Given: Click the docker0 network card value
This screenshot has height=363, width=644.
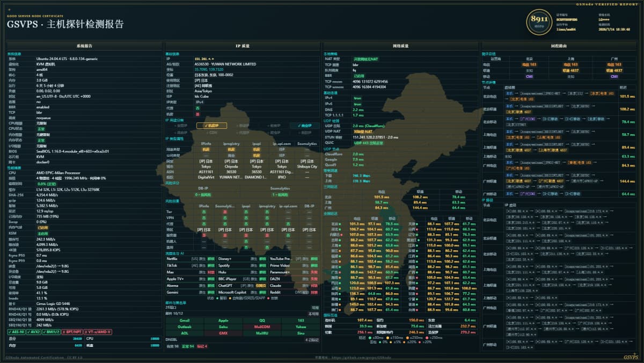Looking at the screenshot, I should pyautogui.click(x=43, y=162).
